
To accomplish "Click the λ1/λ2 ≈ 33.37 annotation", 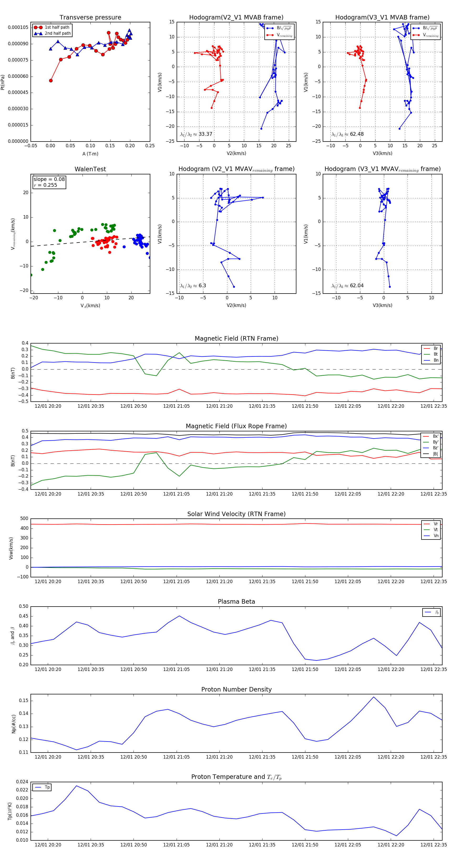I will tap(196, 134).
